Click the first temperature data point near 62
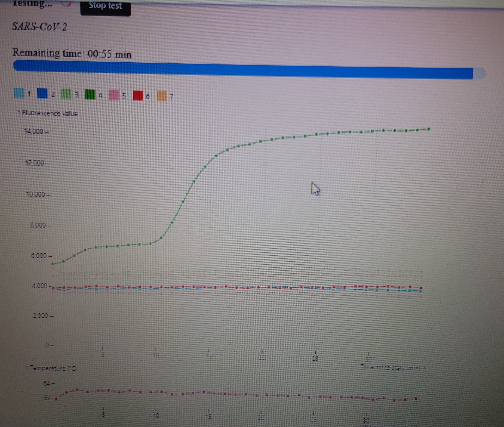Image resolution: width=504 pixels, height=427 pixels. pos(56,398)
